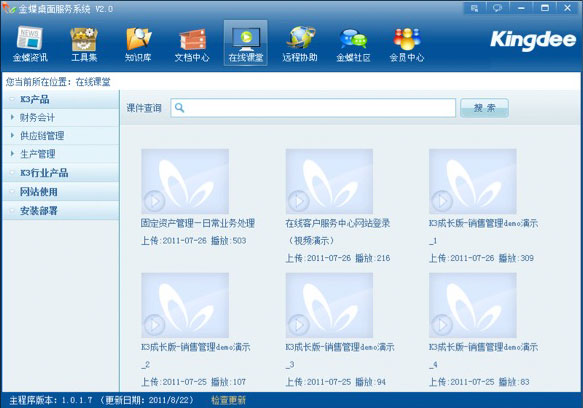Play the 固定资产管理 video via play icon
This screenshot has height=408, width=583.
(x=155, y=201)
